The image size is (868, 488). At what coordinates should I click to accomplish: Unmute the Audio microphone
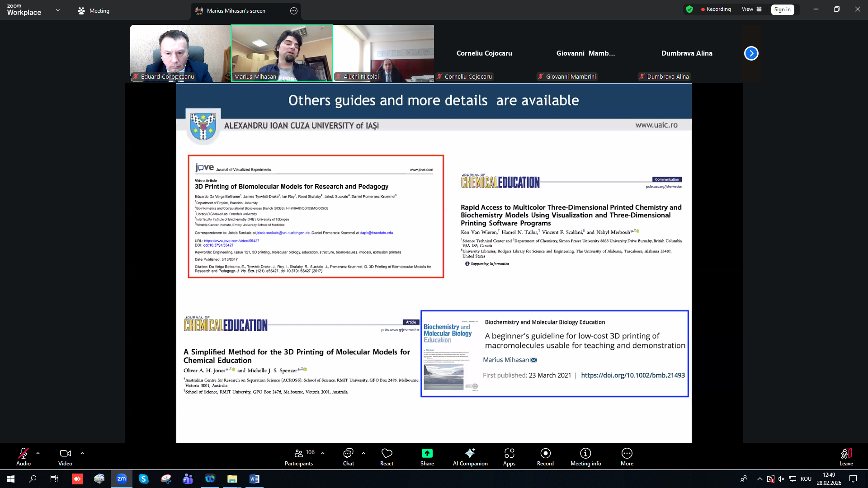pyautogui.click(x=24, y=453)
